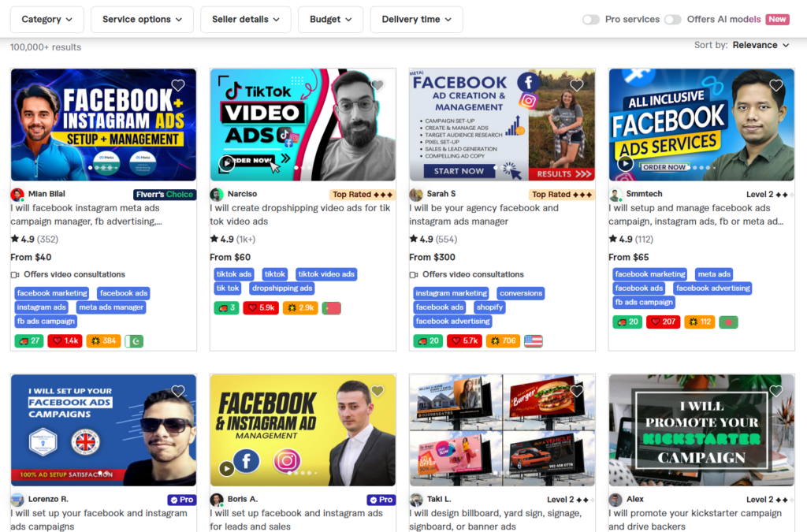Expand the Delivery time dropdown
The height and width of the screenshot is (532, 807).
[x=416, y=20]
